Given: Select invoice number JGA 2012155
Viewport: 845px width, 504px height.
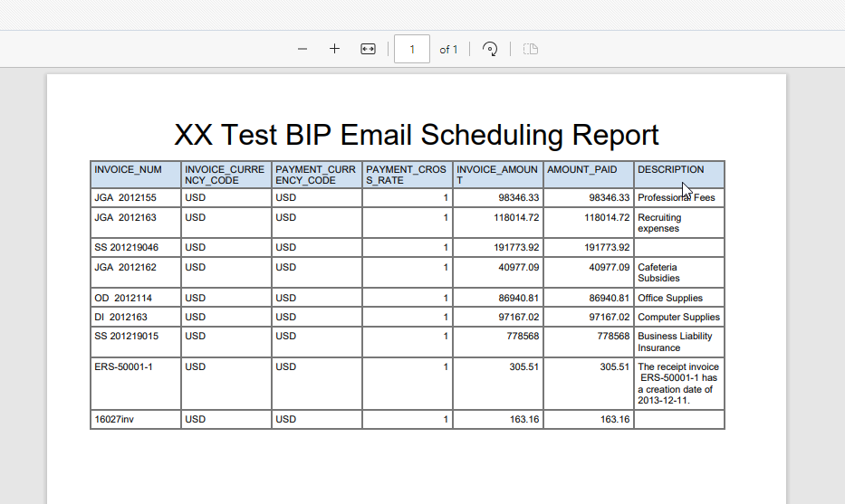Looking at the screenshot, I should click(126, 197).
